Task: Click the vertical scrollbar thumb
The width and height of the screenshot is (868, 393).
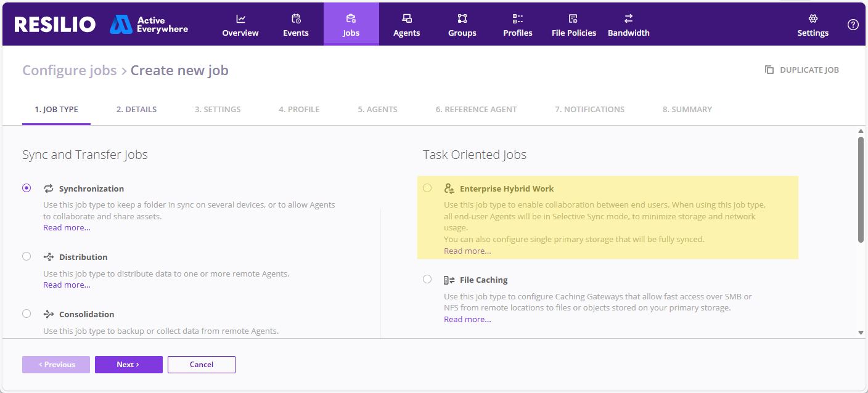Action: coord(861,189)
